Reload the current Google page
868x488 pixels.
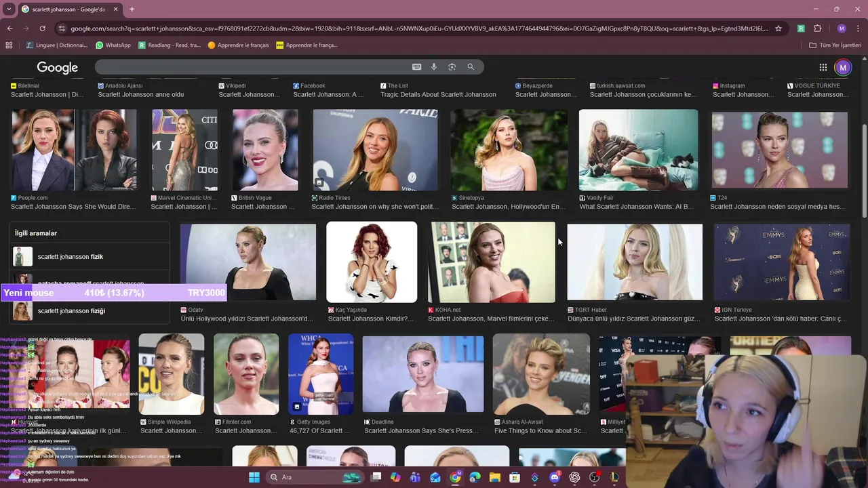(x=42, y=28)
